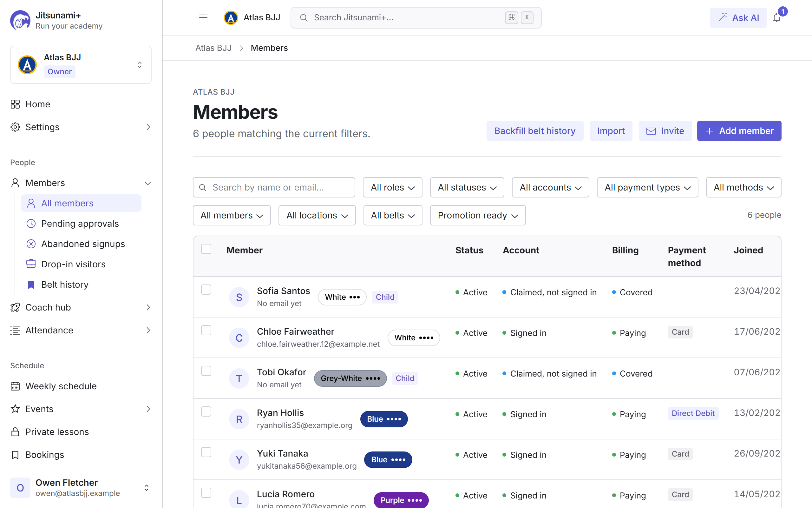The width and height of the screenshot is (812, 508).
Task: Click the Settings gear icon
Action: [x=15, y=127]
